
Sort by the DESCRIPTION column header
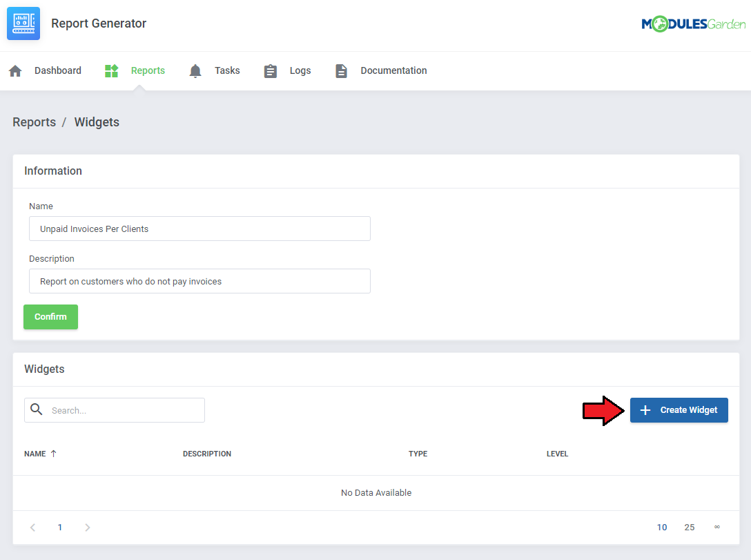click(x=207, y=454)
